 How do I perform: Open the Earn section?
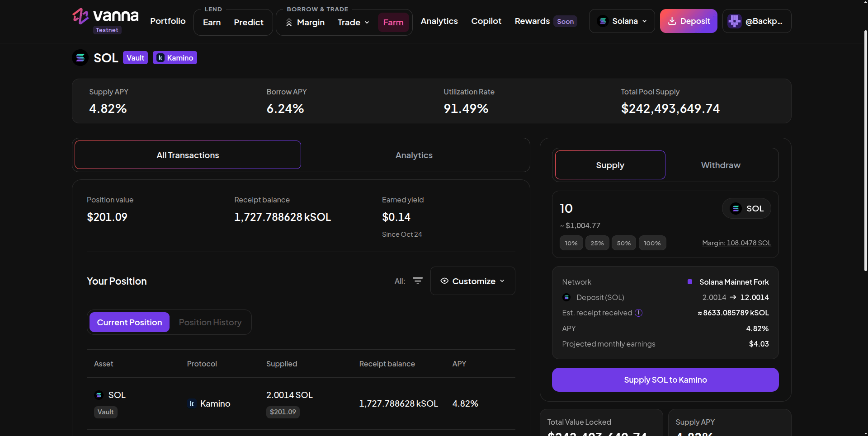(x=212, y=23)
